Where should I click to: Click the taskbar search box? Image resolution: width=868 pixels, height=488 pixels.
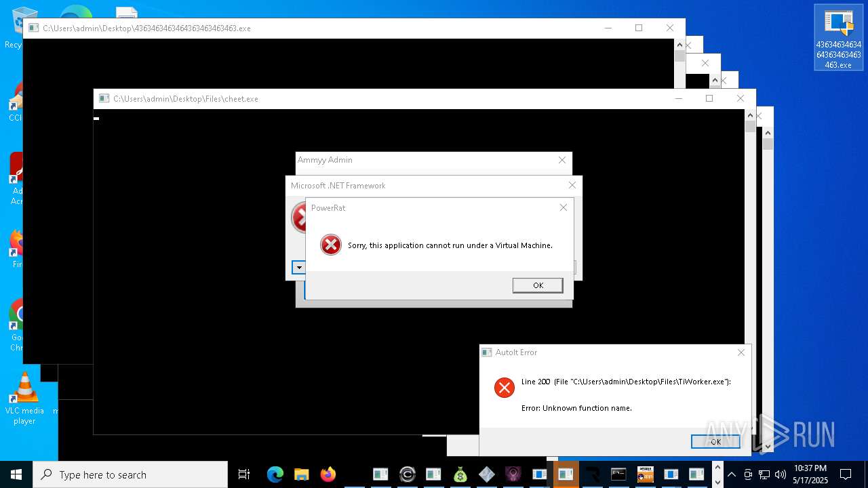pyautogui.click(x=130, y=474)
